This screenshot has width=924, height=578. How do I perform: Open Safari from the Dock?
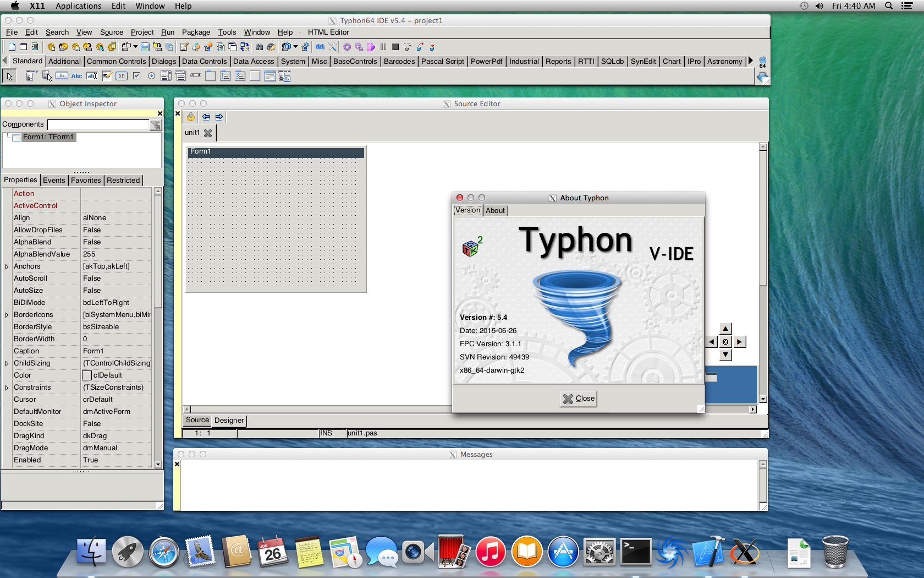pos(164,552)
